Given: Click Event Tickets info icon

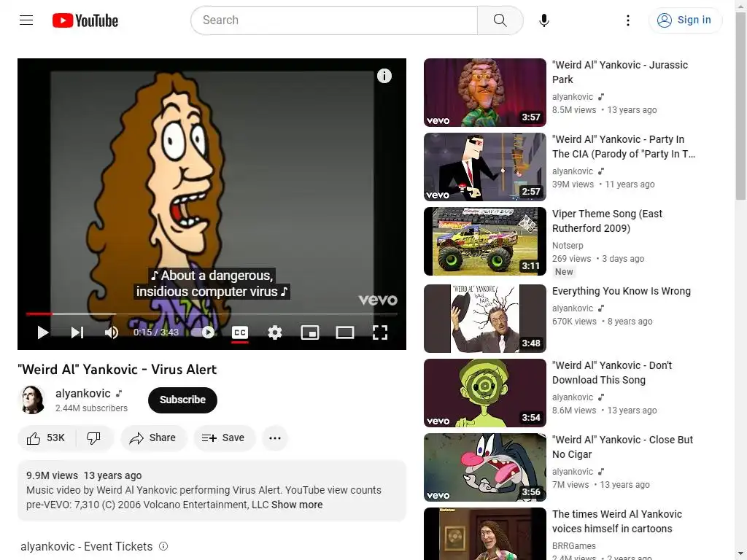Looking at the screenshot, I should pyautogui.click(x=163, y=546).
